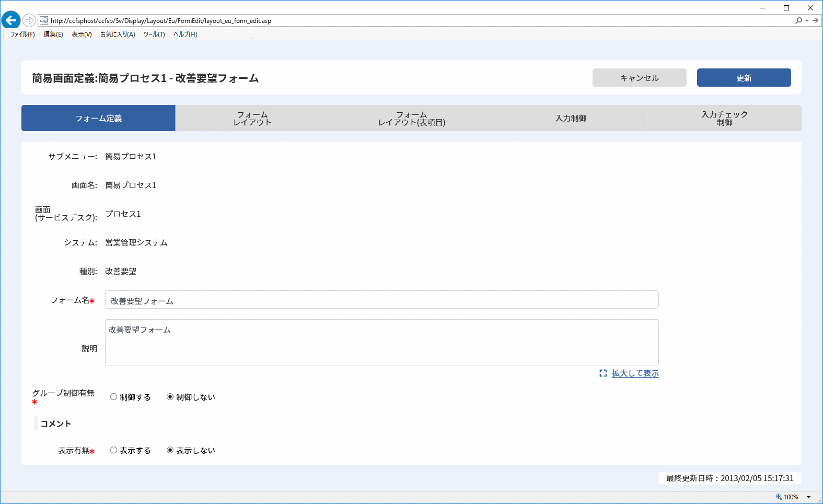The image size is (823, 504).
Task: Click the 最終更新日時 timestamp text
Action: [x=730, y=478]
